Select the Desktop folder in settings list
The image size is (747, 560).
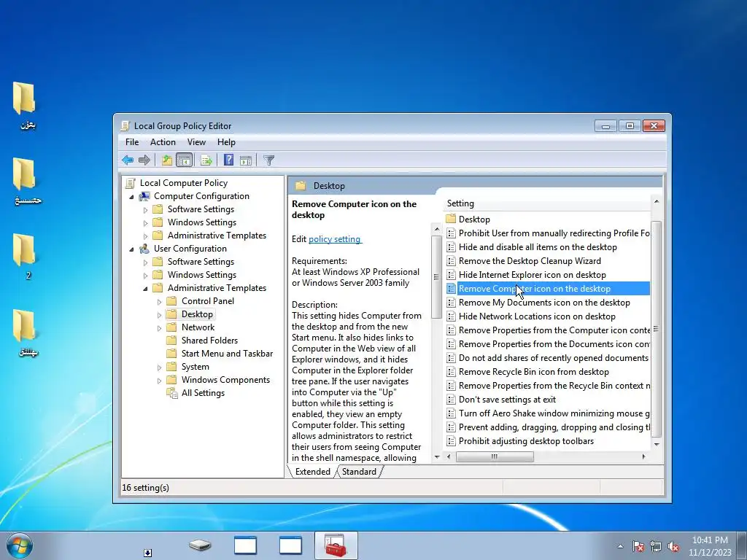548,219
